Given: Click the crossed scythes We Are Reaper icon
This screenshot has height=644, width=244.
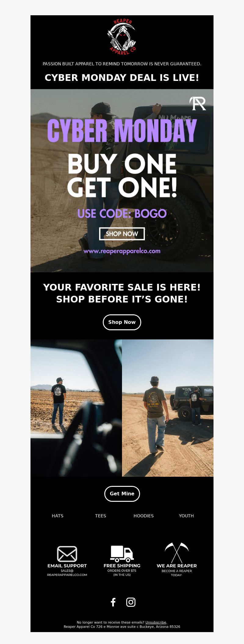Looking at the screenshot, I should pos(177,553).
